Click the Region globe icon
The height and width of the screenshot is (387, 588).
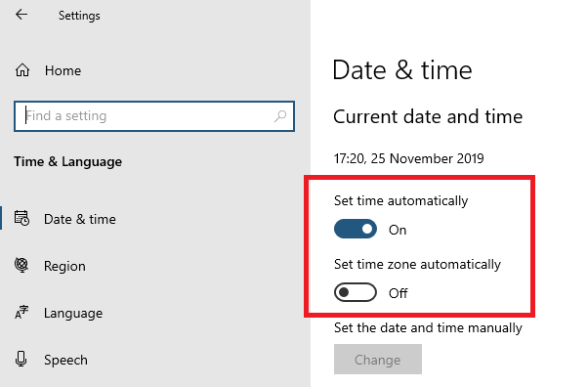pos(21,265)
